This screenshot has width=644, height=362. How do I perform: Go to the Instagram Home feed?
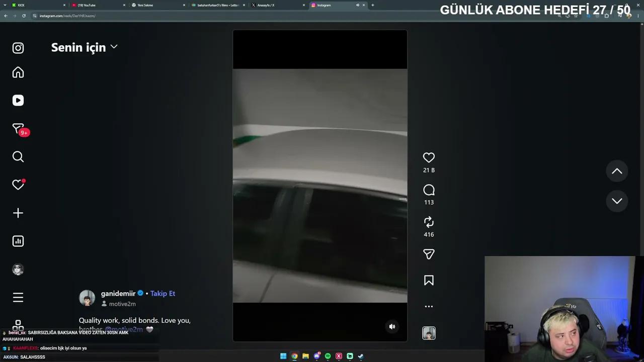(x=18, y=72)
